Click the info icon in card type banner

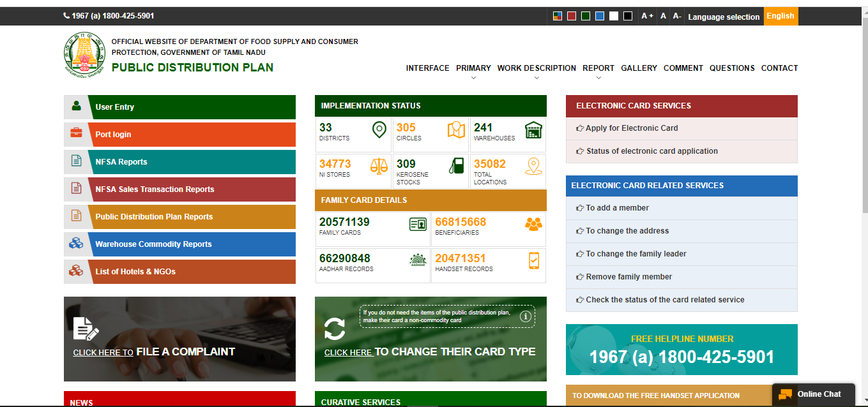point(526,316)
